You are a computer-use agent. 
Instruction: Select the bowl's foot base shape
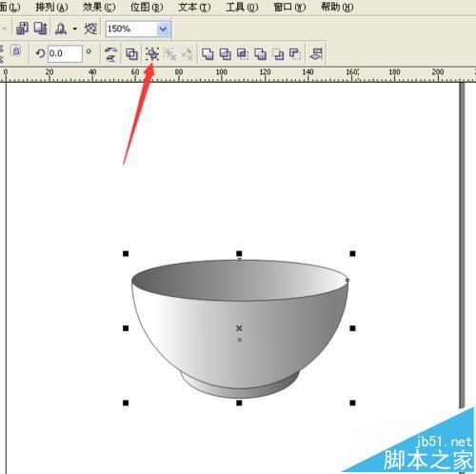point(240,392)
